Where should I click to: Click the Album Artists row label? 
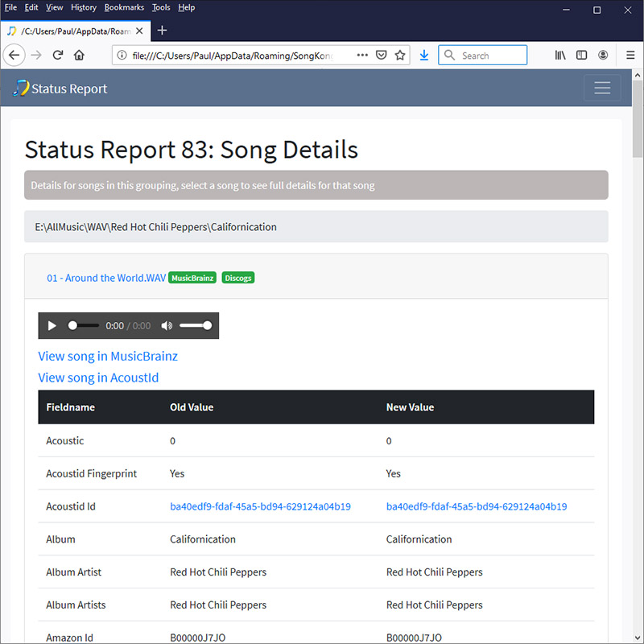(76, 605)
